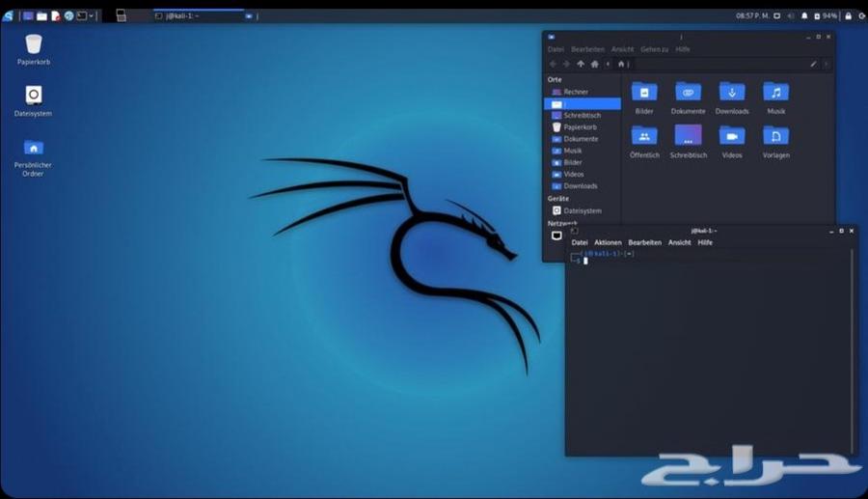This screenshot has width=868, height=499.
Task: Expand the terminal launcher dropdown arrow
Action: (92, 16)
